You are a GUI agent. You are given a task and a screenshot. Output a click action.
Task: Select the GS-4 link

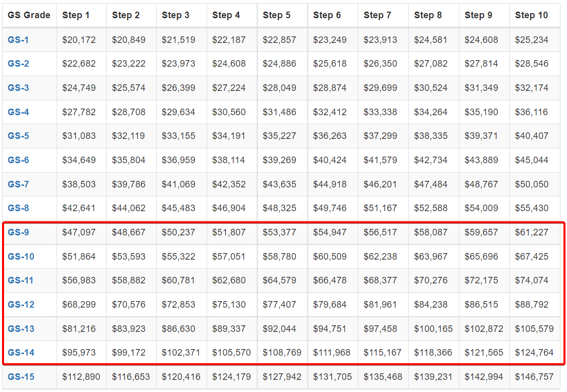click(18, 112)
